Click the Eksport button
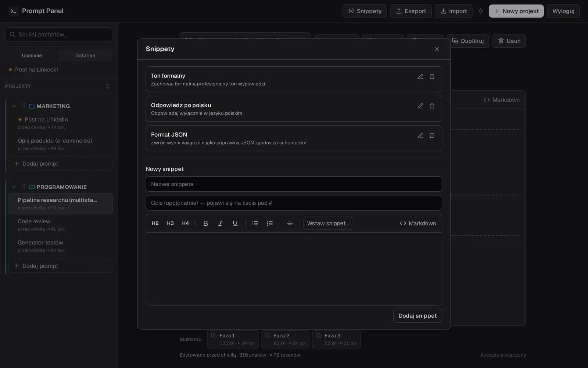Viewport: 588px width, 368px height. click(x=411, y=11)
